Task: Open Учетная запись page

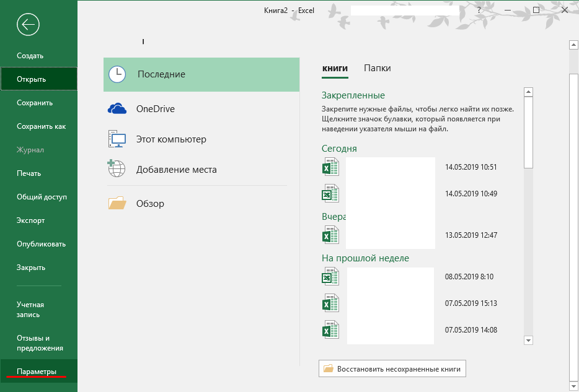Action: click(30, 310)
